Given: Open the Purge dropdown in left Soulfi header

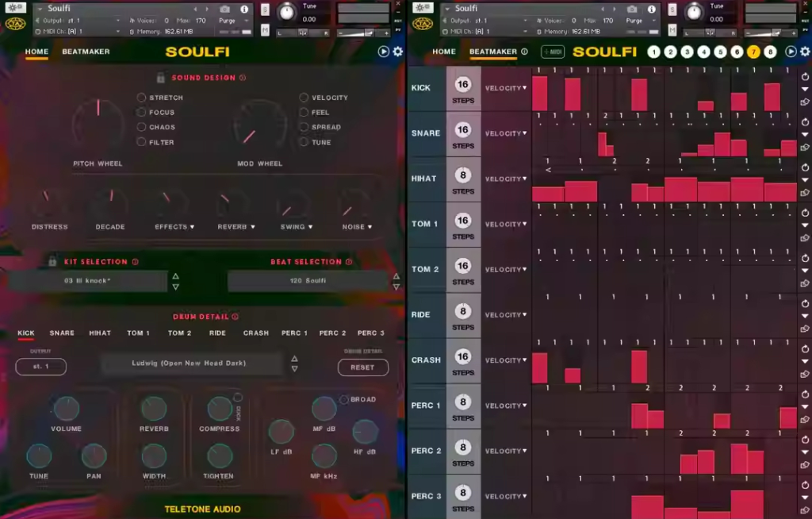Looking at the screenshot, I should click(x=234, y=21).
